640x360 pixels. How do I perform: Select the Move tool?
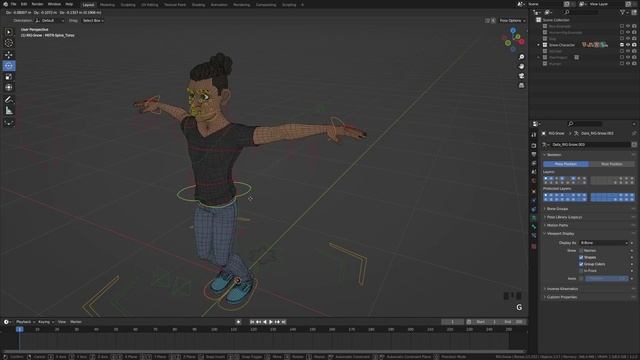[9, 55]
